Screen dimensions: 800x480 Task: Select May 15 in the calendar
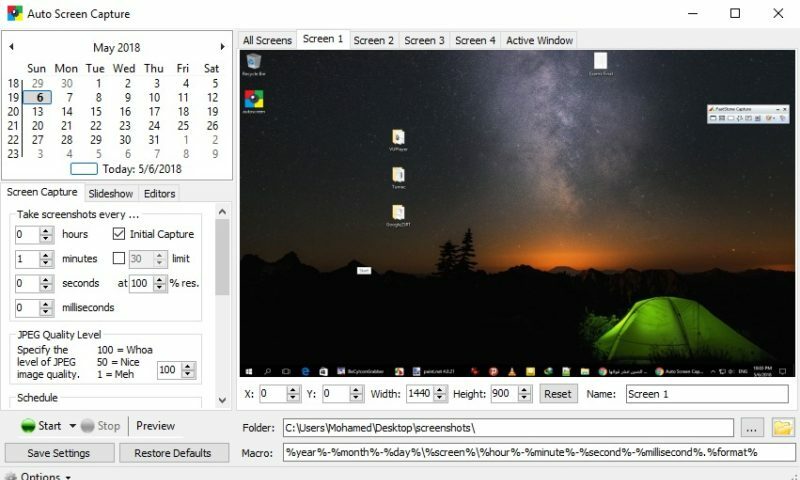point(96,111)
